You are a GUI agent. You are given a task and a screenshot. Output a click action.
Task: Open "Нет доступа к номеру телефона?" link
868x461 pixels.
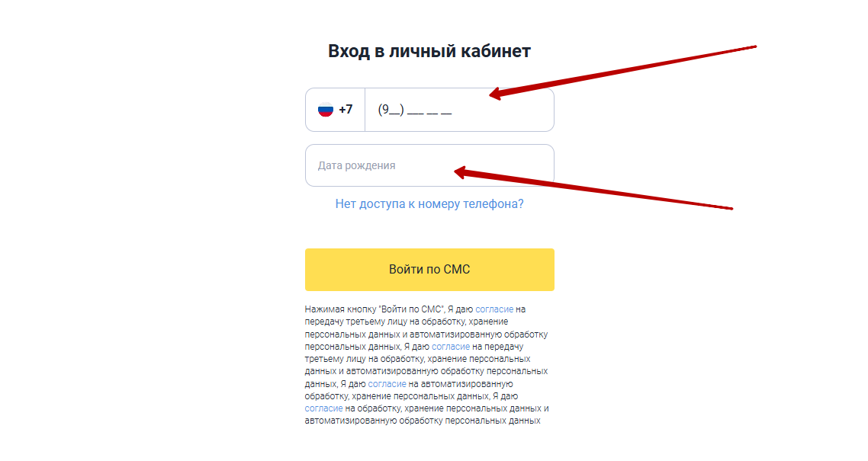pyautogui.click(x=429, y=204)
